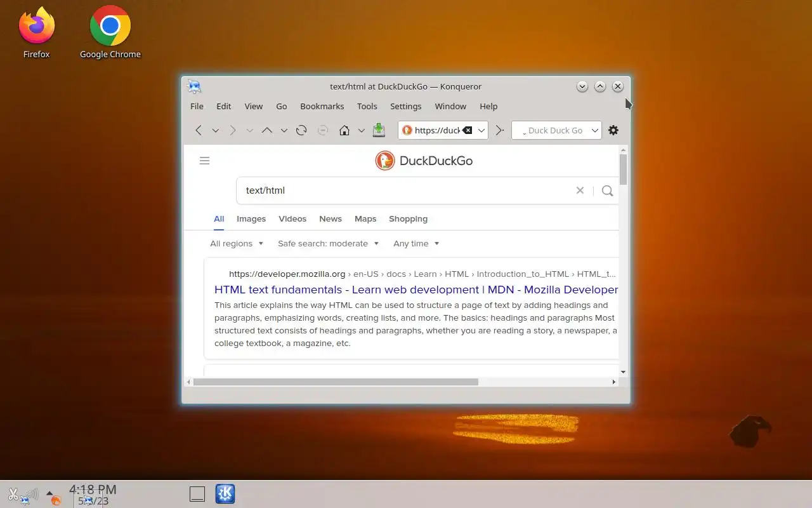Click the Stop loading icon
This screenshot has width=812, height=508.
(322, 130)
